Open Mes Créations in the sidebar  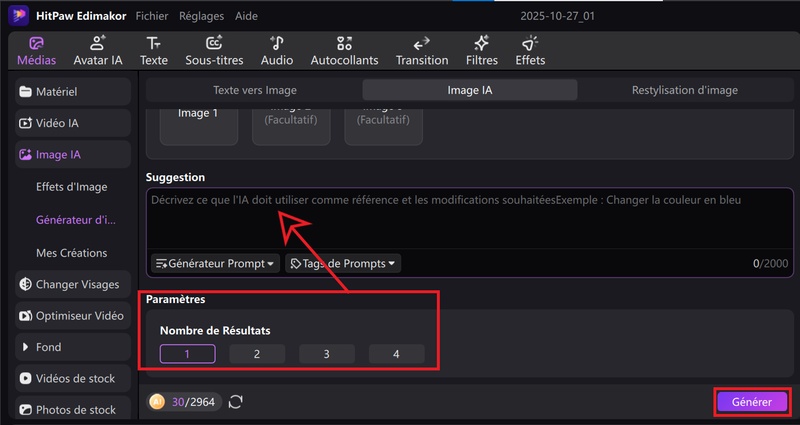71,253
